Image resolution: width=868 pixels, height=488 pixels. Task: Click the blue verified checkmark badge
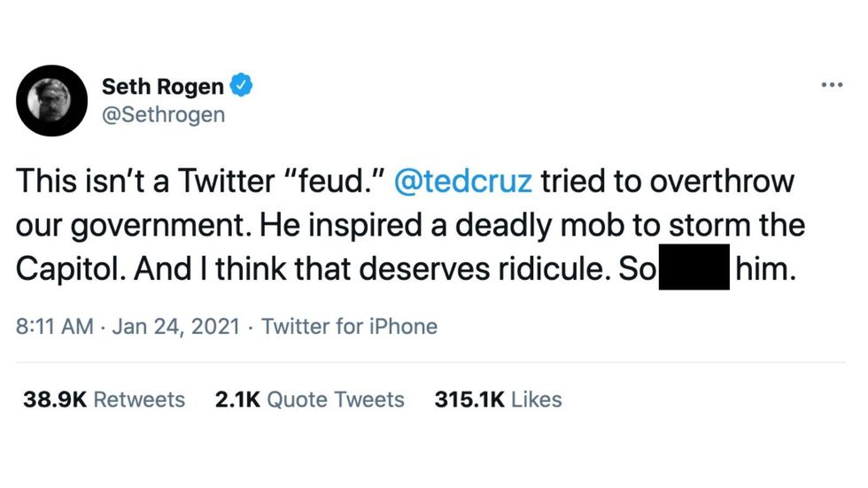[x=242, y=86]
